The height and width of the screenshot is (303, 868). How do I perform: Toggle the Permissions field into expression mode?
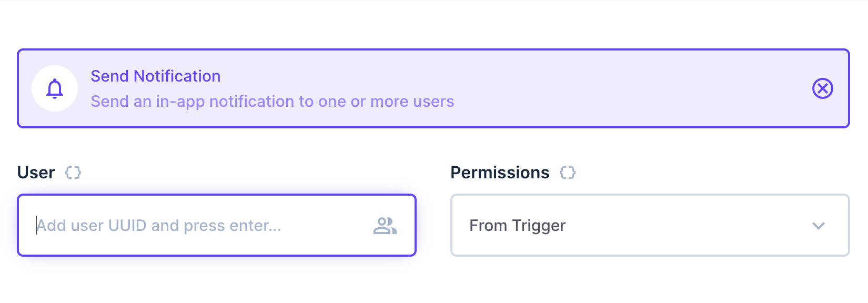point(567,172)
